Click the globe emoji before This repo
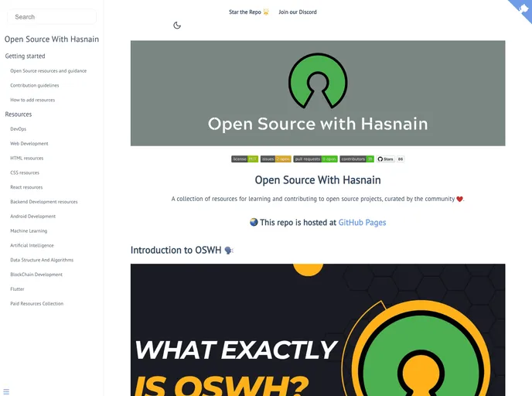Screen dimensions: 532x396 [x=254, y=222]
